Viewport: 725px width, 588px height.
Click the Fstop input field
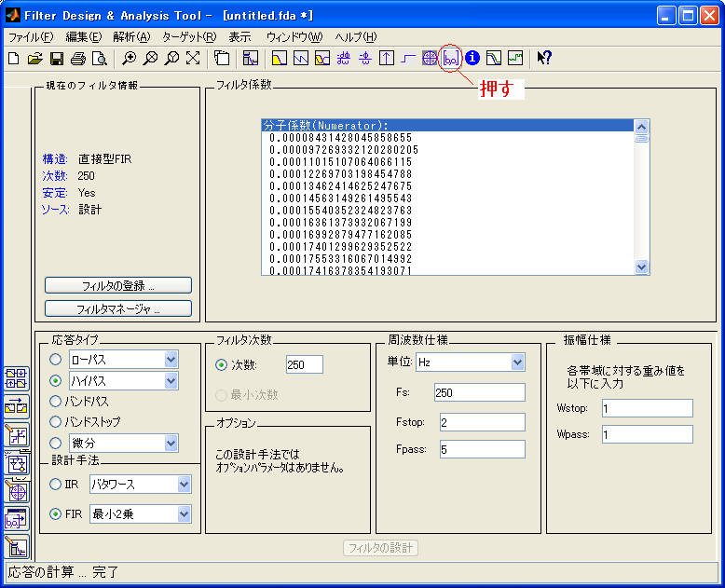(483, 422)
